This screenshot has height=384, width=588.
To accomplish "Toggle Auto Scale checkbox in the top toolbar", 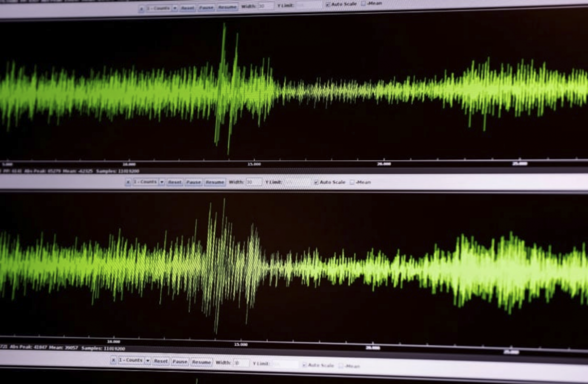I will (327, 4).
